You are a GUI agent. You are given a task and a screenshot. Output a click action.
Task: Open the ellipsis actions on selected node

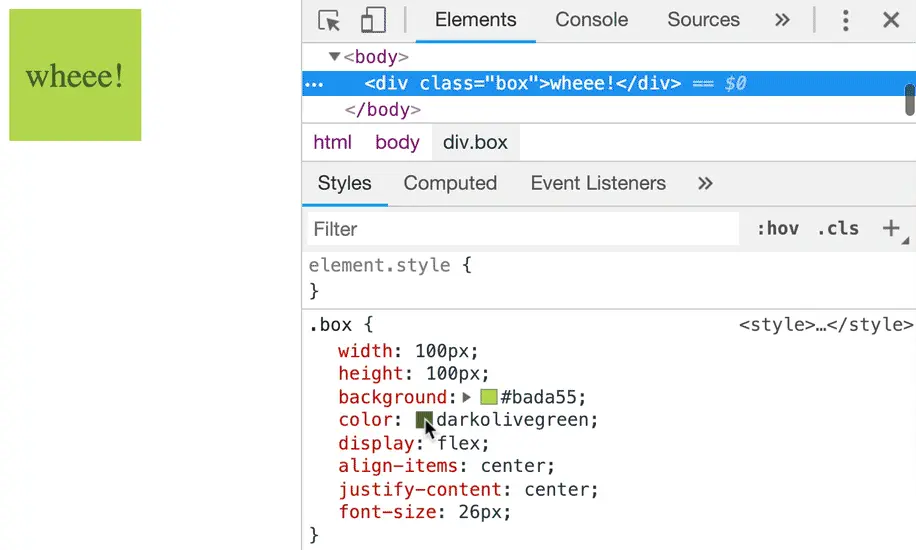click(314, 85)
